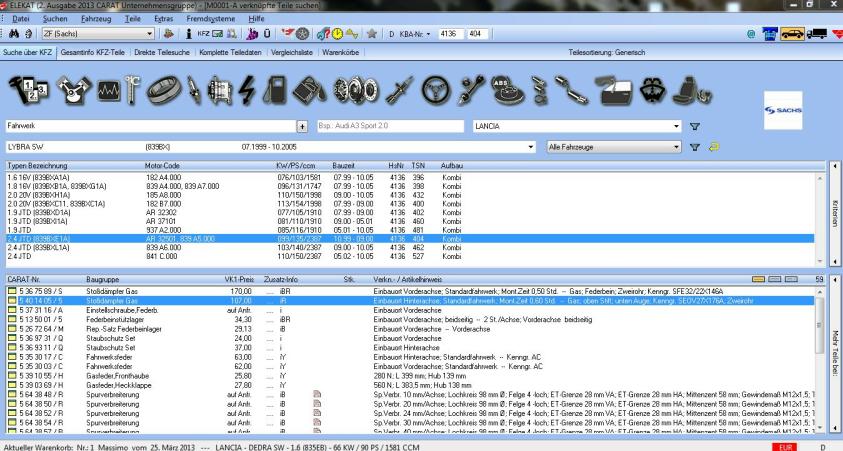Open the fuel pump category icon
Image resolution: width=843 pixels, height=451 pixels.
[x=275, y=90]
